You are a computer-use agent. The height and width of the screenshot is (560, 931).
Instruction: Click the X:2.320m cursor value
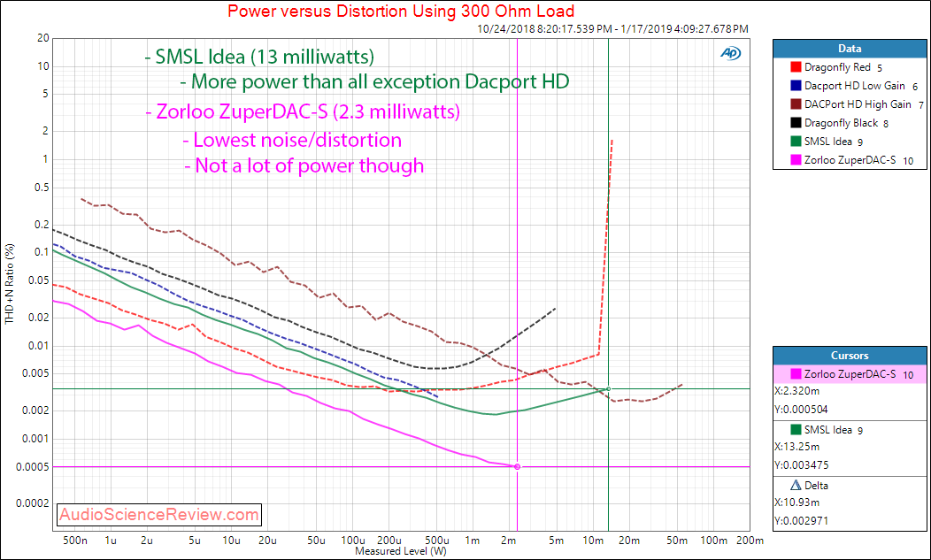(x=797, y=391)
